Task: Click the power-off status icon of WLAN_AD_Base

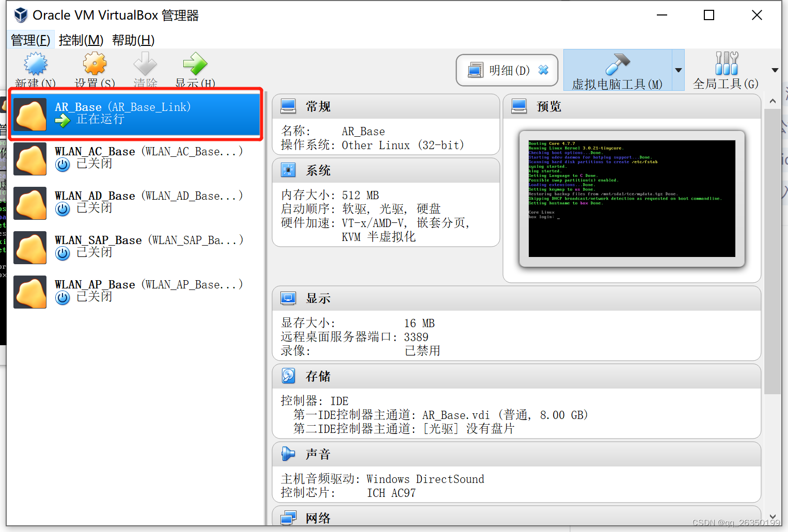Action: tap(62, 209)
